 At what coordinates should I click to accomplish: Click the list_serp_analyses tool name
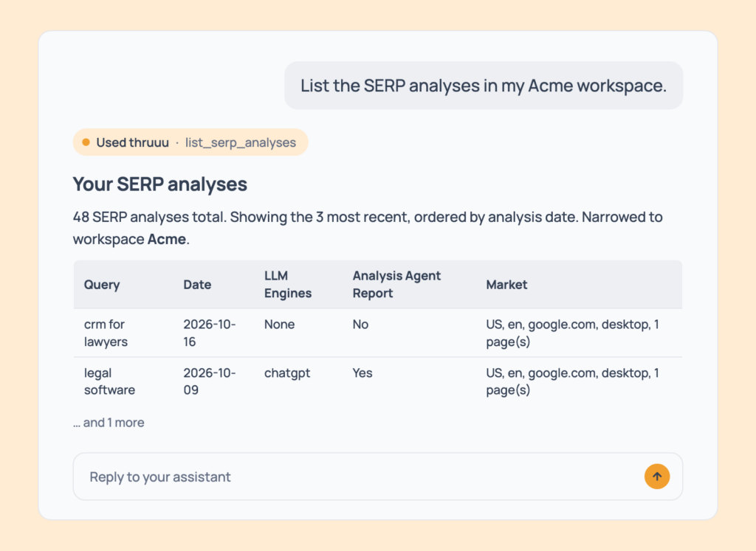tap(241, 142)
